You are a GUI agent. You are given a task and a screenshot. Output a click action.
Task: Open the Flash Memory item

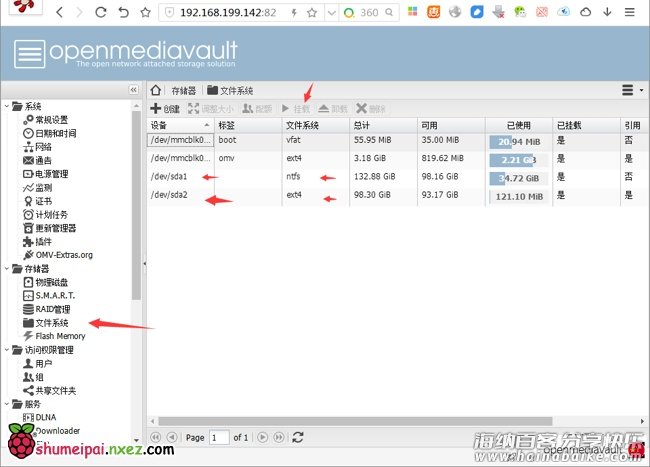click(54, 336)
